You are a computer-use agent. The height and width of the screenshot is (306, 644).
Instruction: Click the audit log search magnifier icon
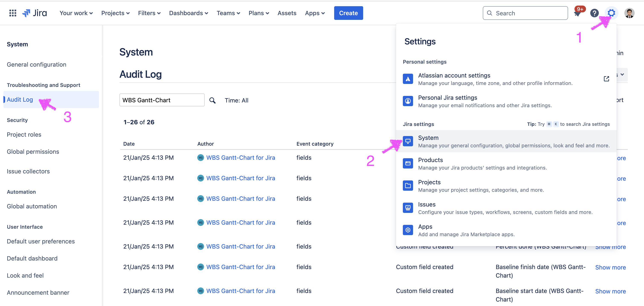coord(212,100)
